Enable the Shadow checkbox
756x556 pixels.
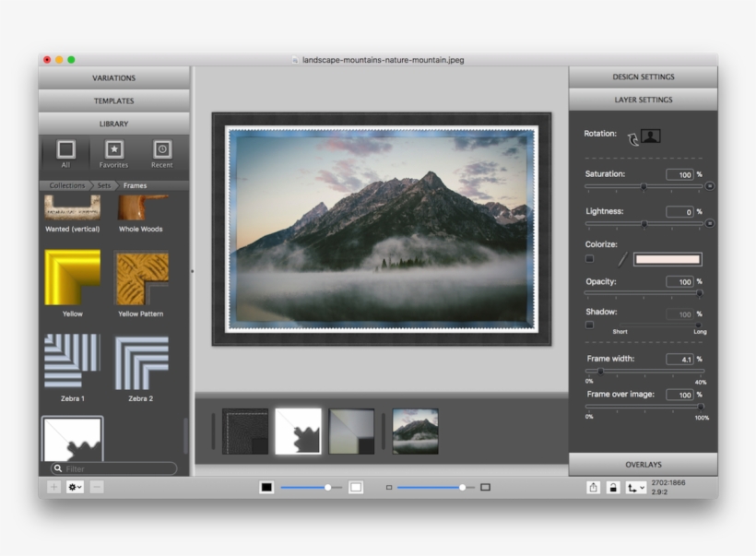pos(589,325)
